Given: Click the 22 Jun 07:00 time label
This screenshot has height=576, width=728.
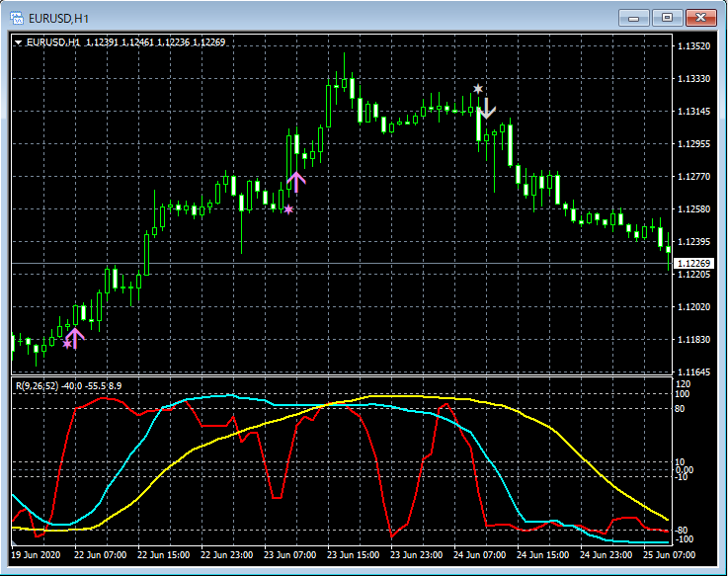Looking at the screenshot, I should tap(101, 555).
